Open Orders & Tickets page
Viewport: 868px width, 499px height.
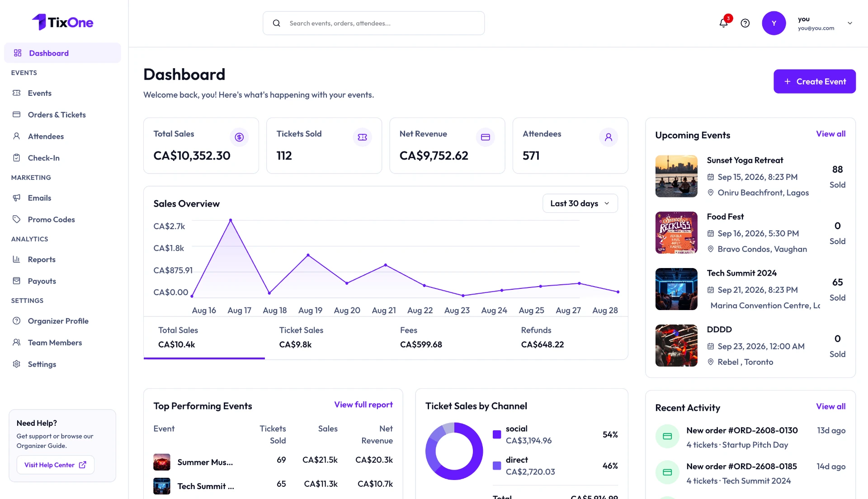point(62,114)
